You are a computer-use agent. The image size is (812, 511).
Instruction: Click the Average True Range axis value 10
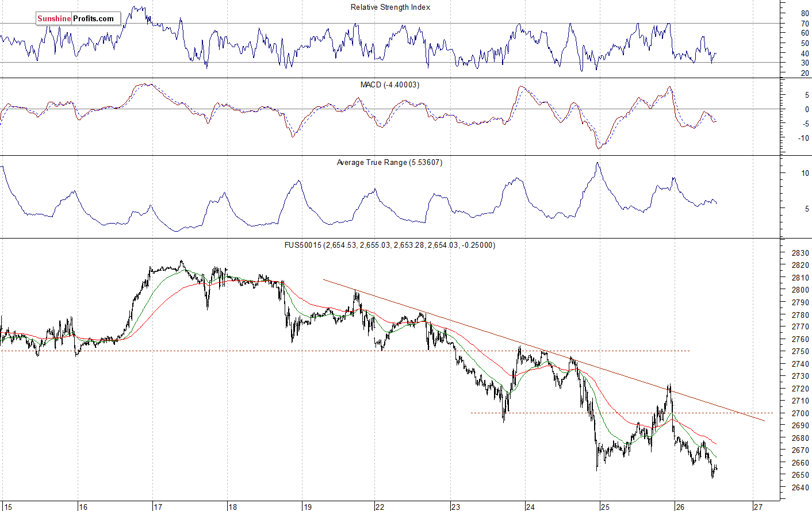tap(805, 174)
